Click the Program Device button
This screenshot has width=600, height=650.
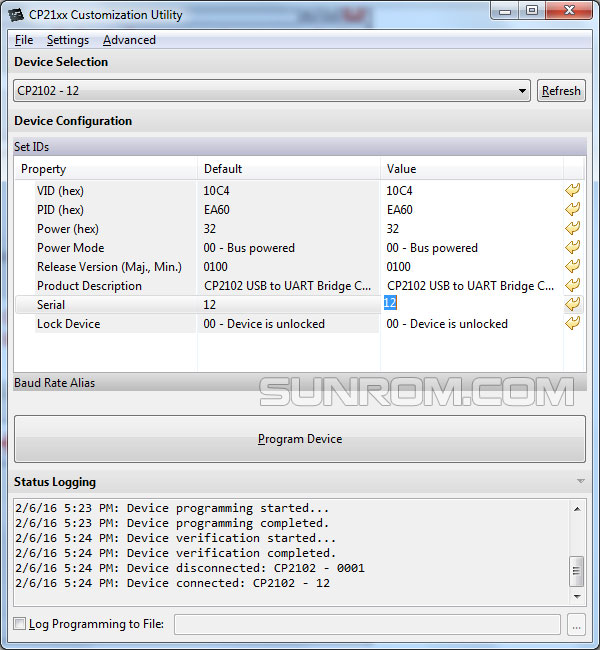click(x=300, y=439)
